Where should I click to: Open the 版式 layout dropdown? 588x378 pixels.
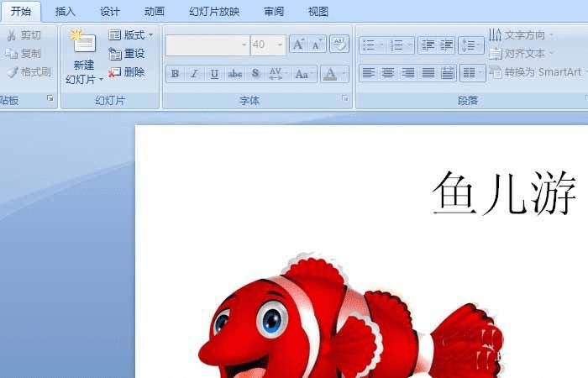130,35
